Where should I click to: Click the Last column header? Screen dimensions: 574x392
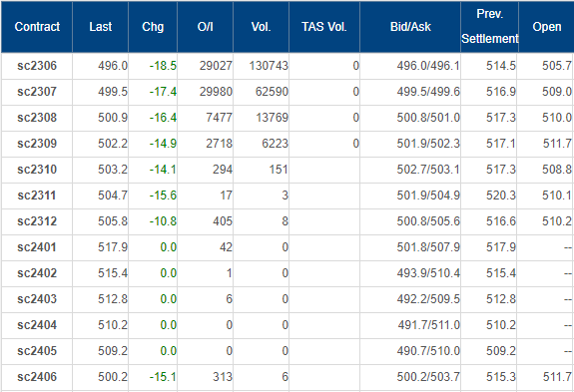coord(101,27)
